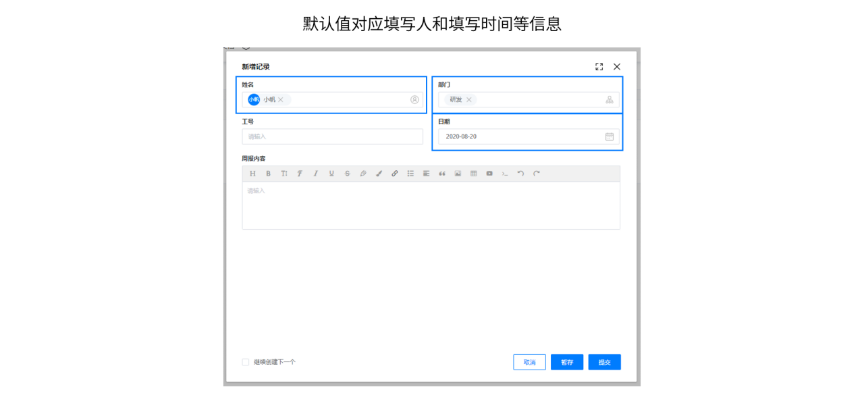
Task: Click the undo arrow in the editor toolbar
Action: point(521,173)
